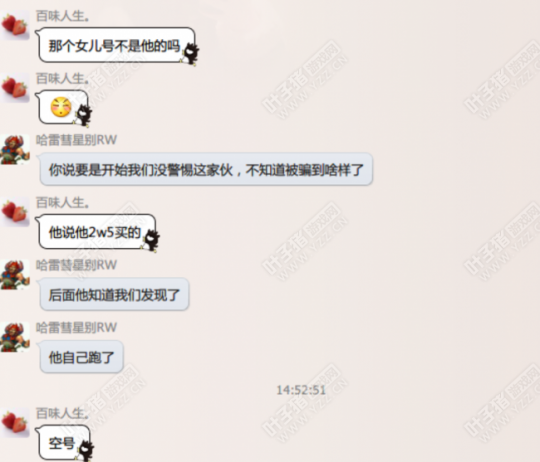Click the blushing emoji sticker in bubble

point(61,107)
